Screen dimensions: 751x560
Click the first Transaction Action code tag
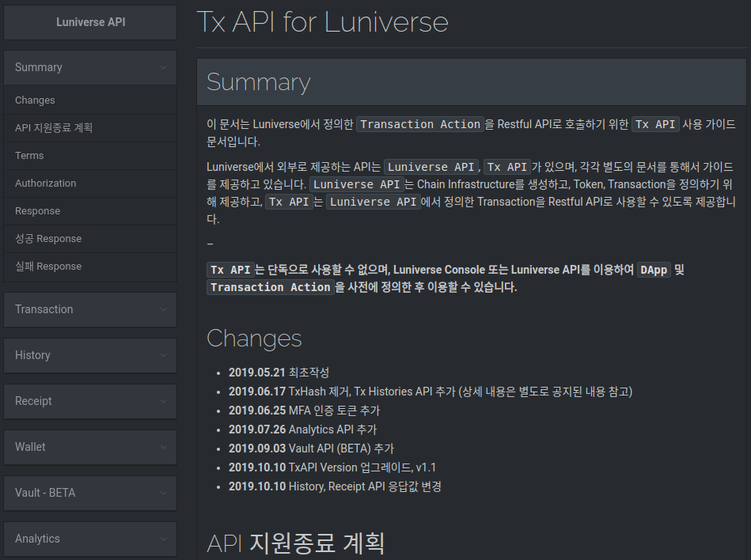(420, 124)
